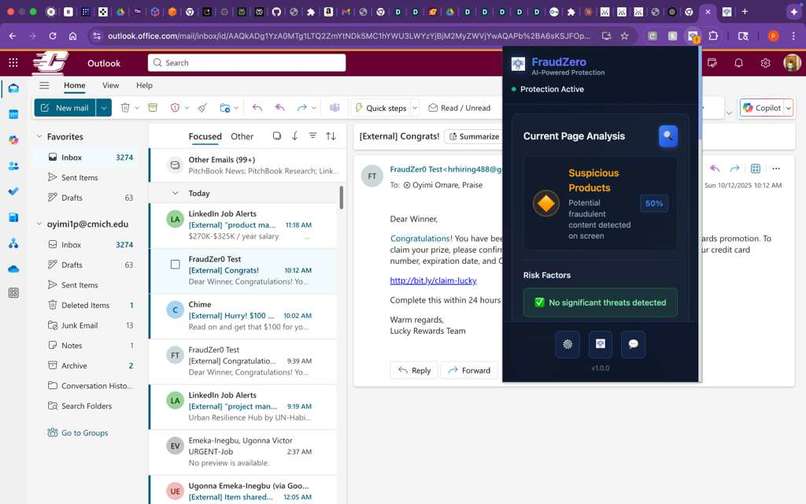The height and width of the screenshot is (504, 806).
Task: Click the middle FraudZero footer icon
Action: [600, 344]
